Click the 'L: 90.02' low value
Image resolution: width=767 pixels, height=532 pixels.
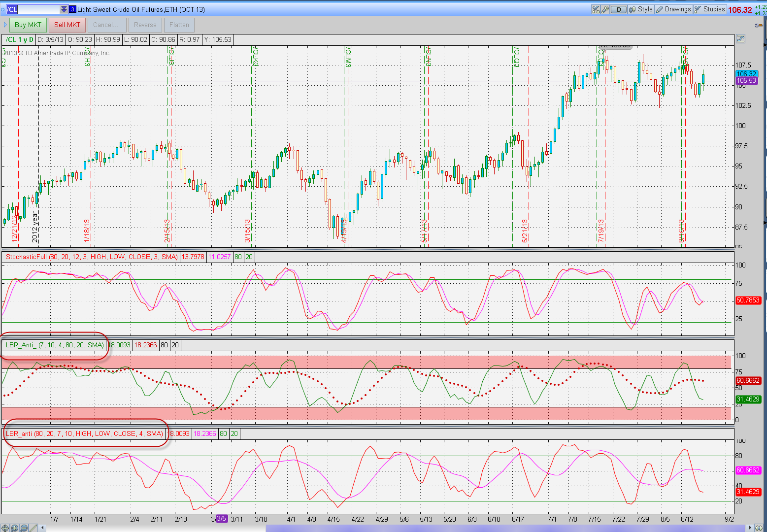click(135, 40)
